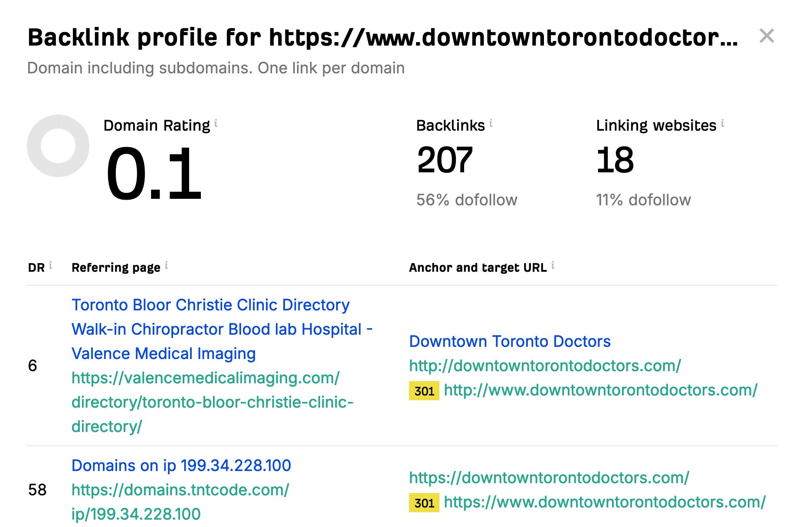
Task: Click info icon next to DR column
Action: point(51,265)
